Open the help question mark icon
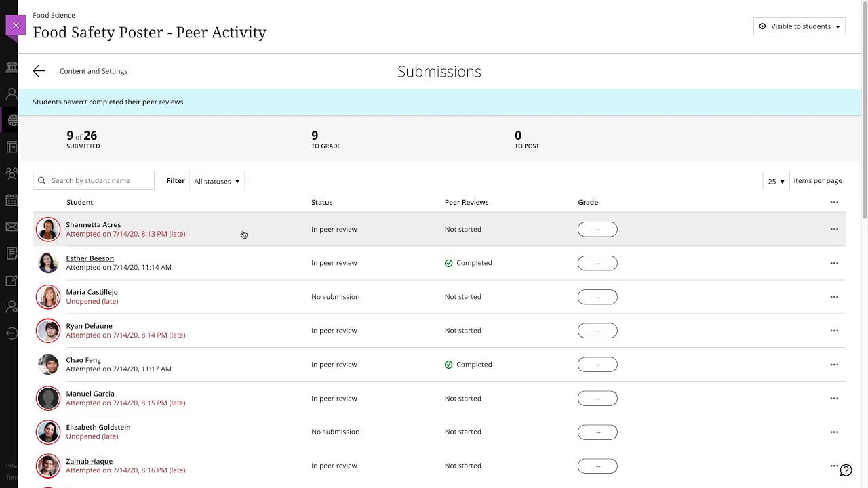Screen dimensions: 868x488 pos(846,470)
